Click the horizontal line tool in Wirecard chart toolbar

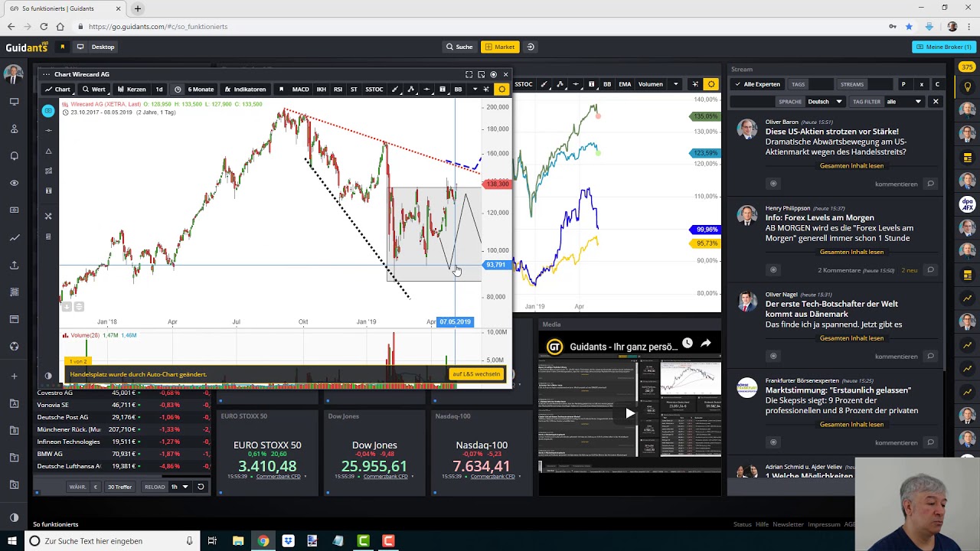tap(426, 90)
